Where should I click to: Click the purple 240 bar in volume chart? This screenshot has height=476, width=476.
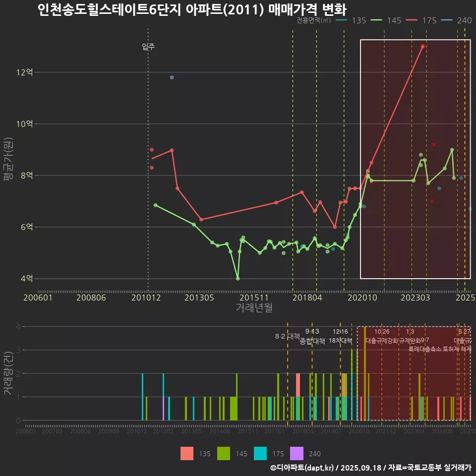[163, 409]
